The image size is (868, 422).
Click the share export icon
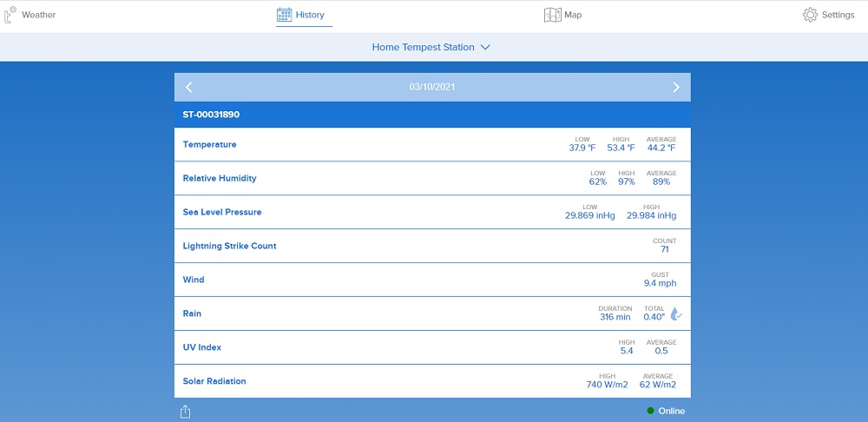[186, 412]
